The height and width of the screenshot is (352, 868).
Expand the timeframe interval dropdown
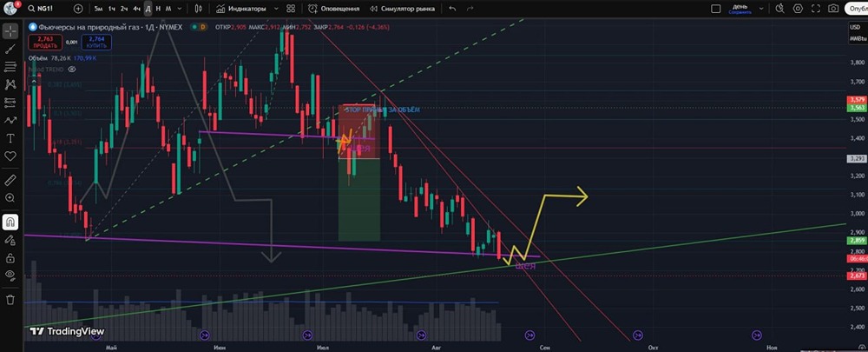point(179,9)
